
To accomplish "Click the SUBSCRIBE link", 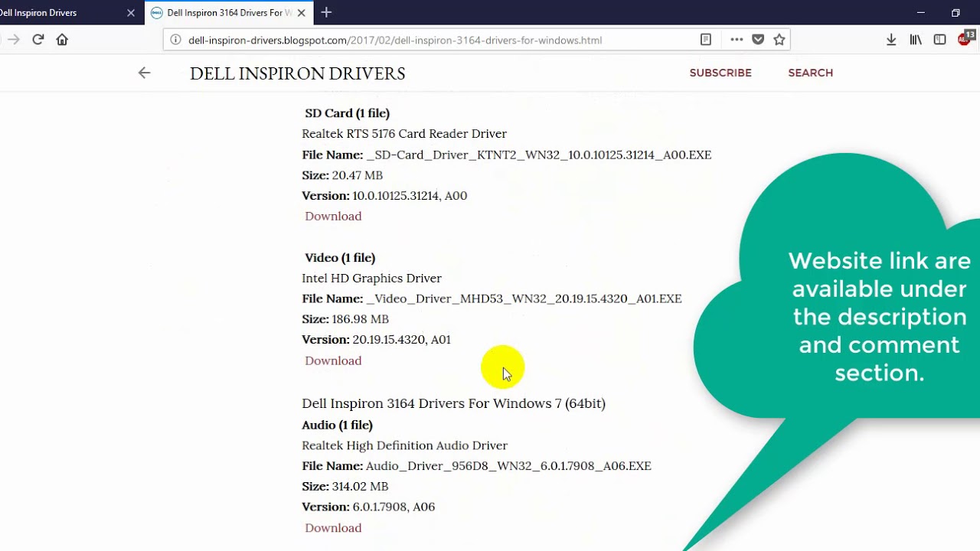I will coord(720,73).
